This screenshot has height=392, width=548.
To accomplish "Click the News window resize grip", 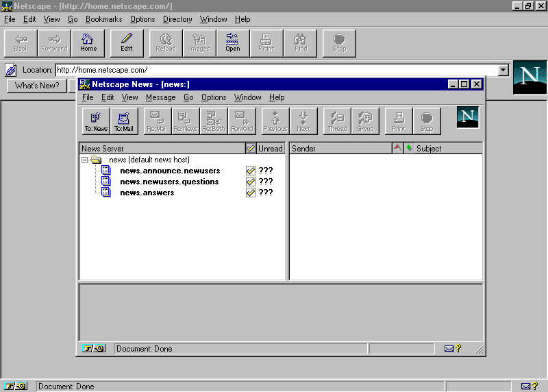I will click(479, 350).
